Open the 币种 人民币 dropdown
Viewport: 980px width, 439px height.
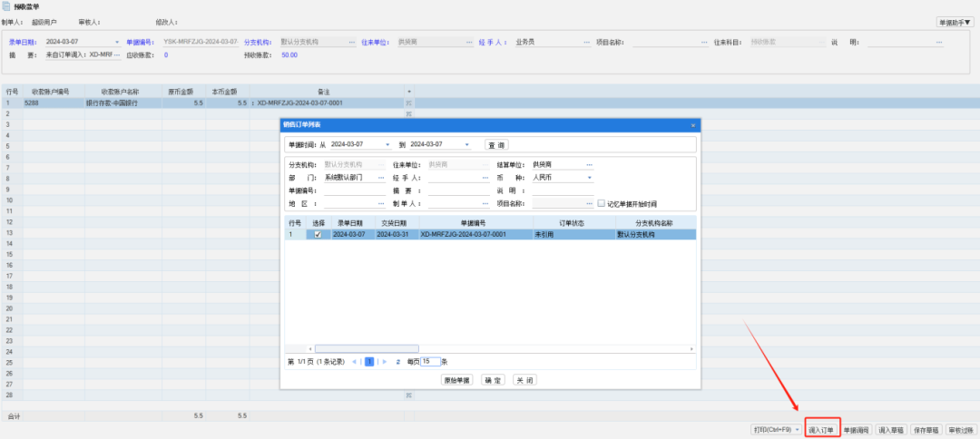590,178
